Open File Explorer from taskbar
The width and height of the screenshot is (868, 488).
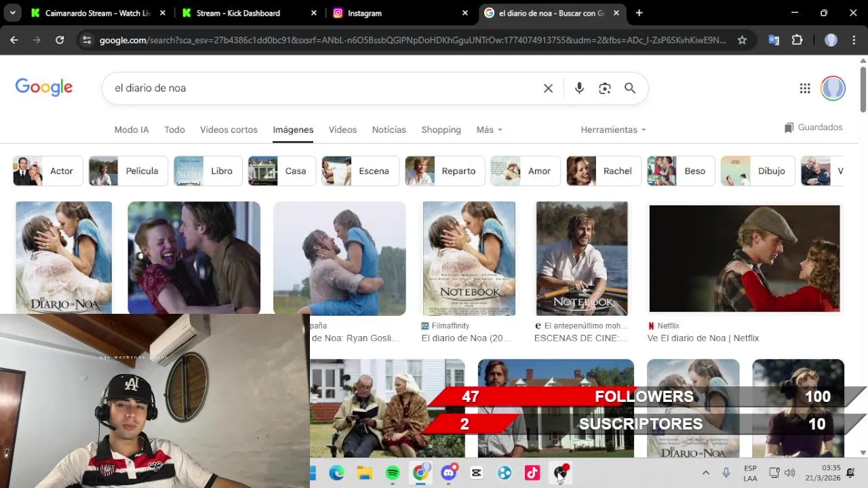pos(365,473)
